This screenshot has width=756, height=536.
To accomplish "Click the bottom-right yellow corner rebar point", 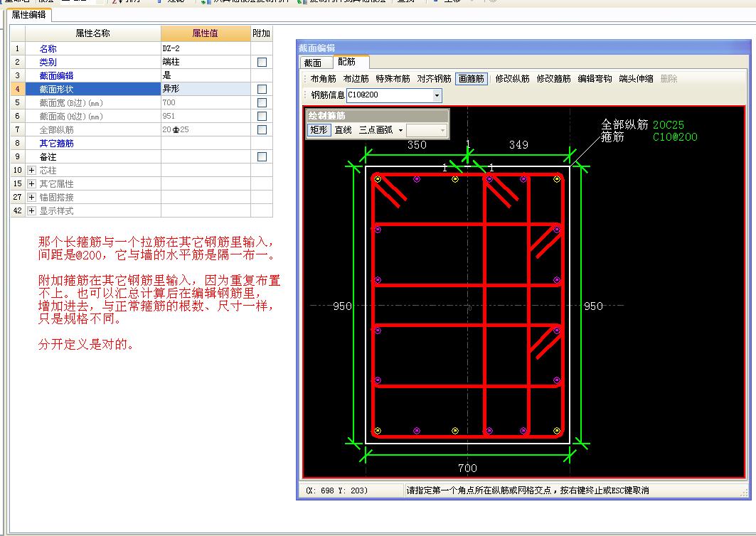I will point(557,431).
